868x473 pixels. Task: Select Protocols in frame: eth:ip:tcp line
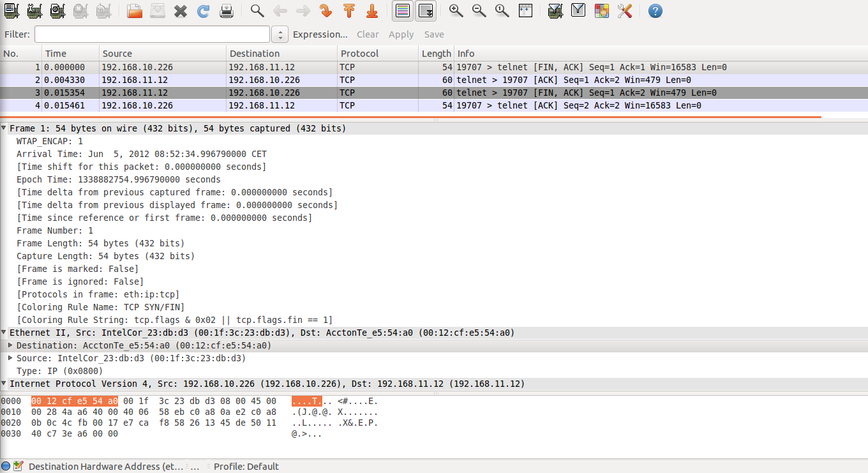click(98, 294)
